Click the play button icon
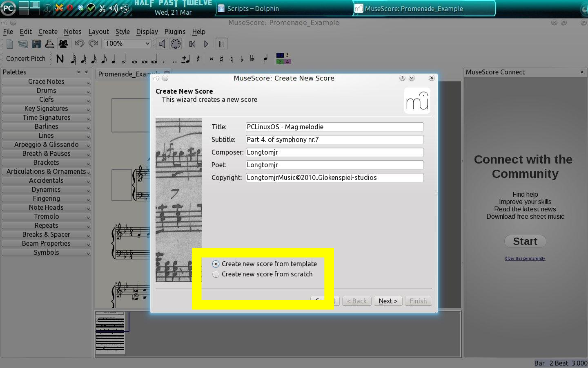The width and height of the screenshot is (588, 368). (206, 44)
